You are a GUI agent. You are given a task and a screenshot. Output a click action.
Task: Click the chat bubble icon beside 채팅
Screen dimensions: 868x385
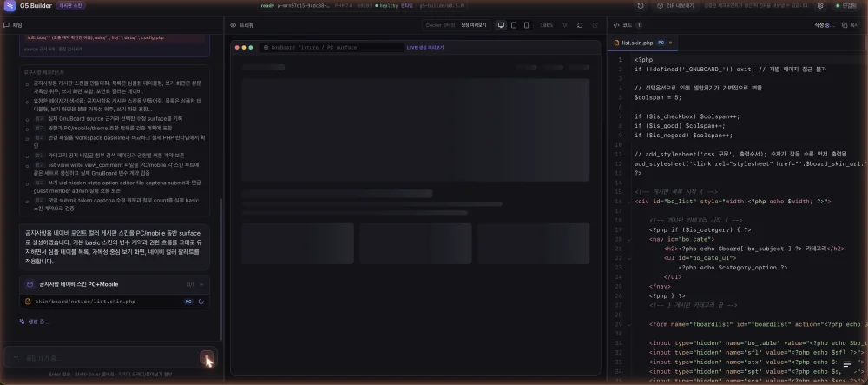[6, 25]
